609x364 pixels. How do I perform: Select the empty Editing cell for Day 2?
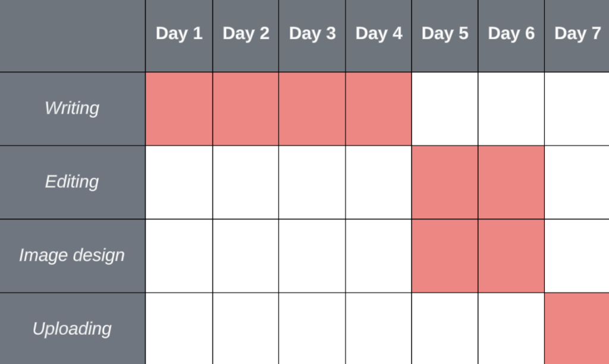coord(246,182)
